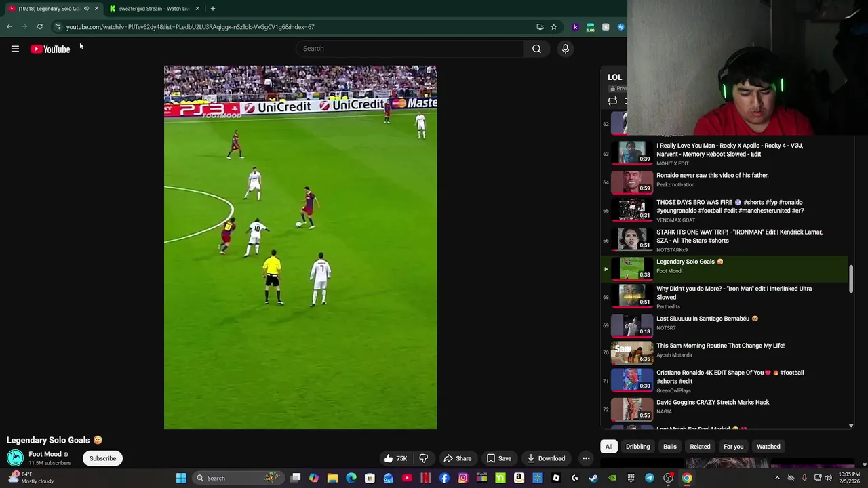Select the For you filter chip
This screenshot has height=488, width=868.
point(733,447)
